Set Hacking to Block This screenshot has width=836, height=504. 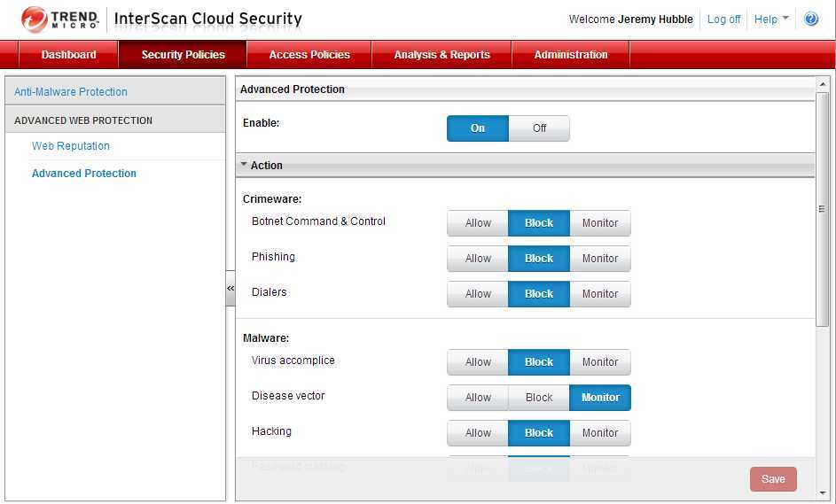(x=539, y=433)
